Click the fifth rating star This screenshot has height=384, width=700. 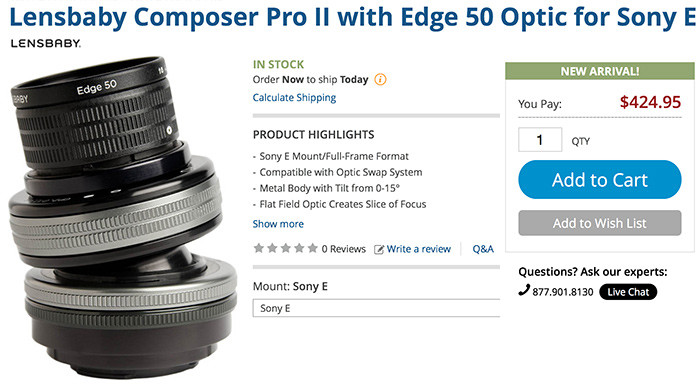[x=312, y=248]
